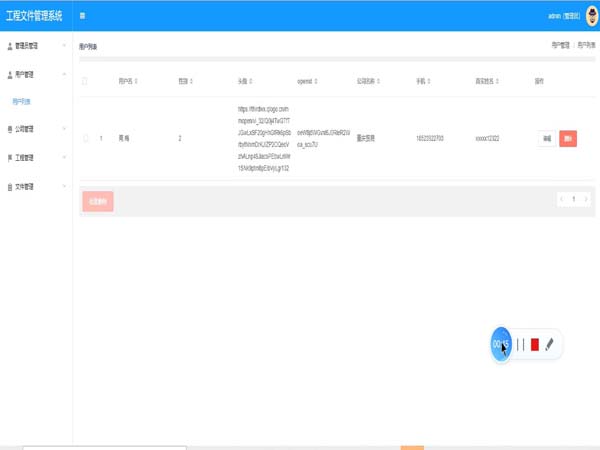Click the sort icon beside 手机 column
This screenshot has width=600, height=450.
click(431, 80)
